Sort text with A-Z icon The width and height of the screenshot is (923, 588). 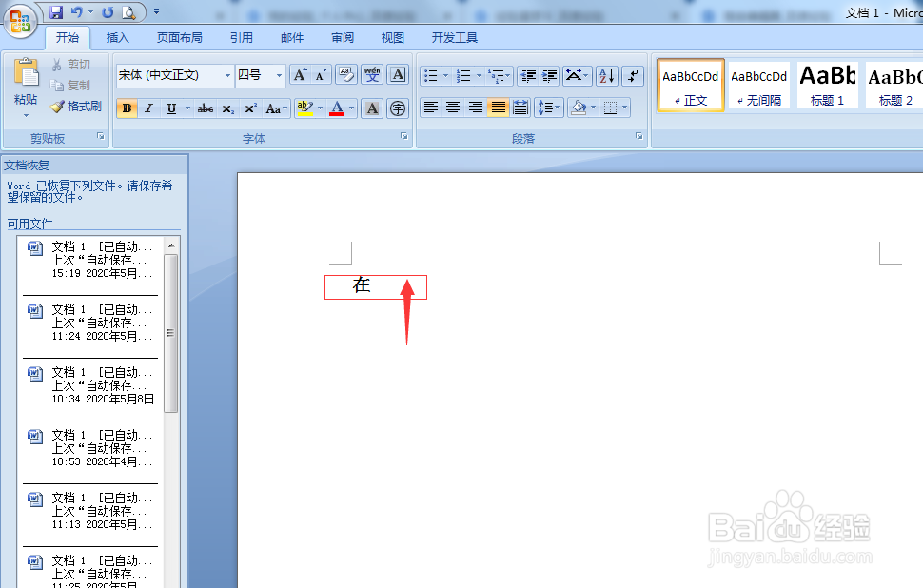pyautogui.click(x=607, y=76)
